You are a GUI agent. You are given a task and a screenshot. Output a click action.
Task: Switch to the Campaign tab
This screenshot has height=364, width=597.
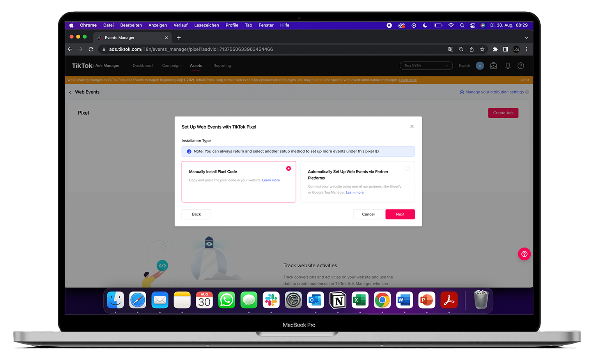point(171,65)
